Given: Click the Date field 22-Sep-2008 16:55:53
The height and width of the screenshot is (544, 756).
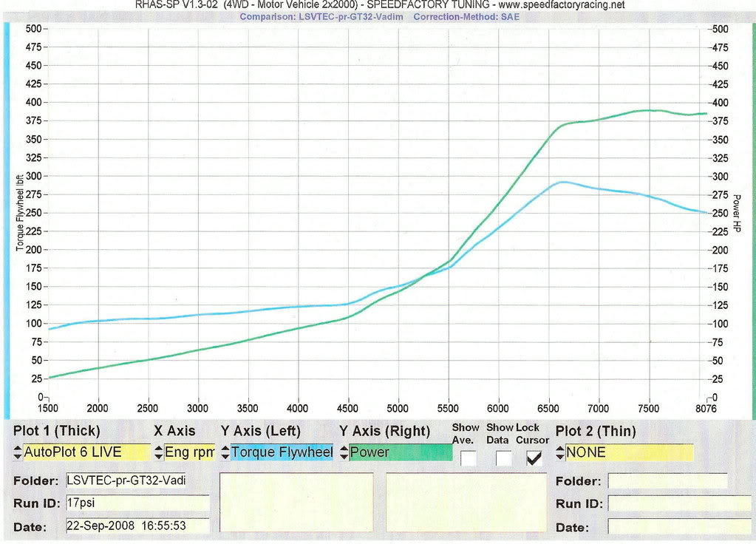Looking at the screenshot, I should 137,526.
